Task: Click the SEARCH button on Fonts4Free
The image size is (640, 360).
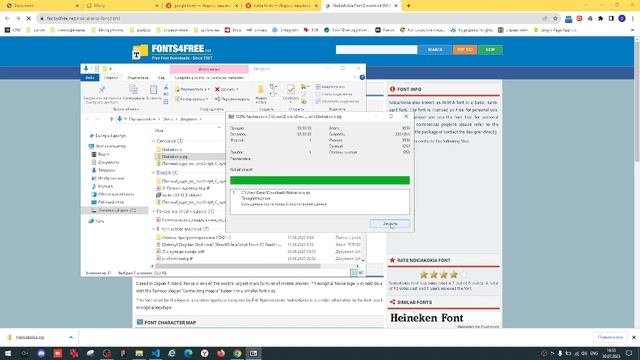Action: (x=435, y=50)
